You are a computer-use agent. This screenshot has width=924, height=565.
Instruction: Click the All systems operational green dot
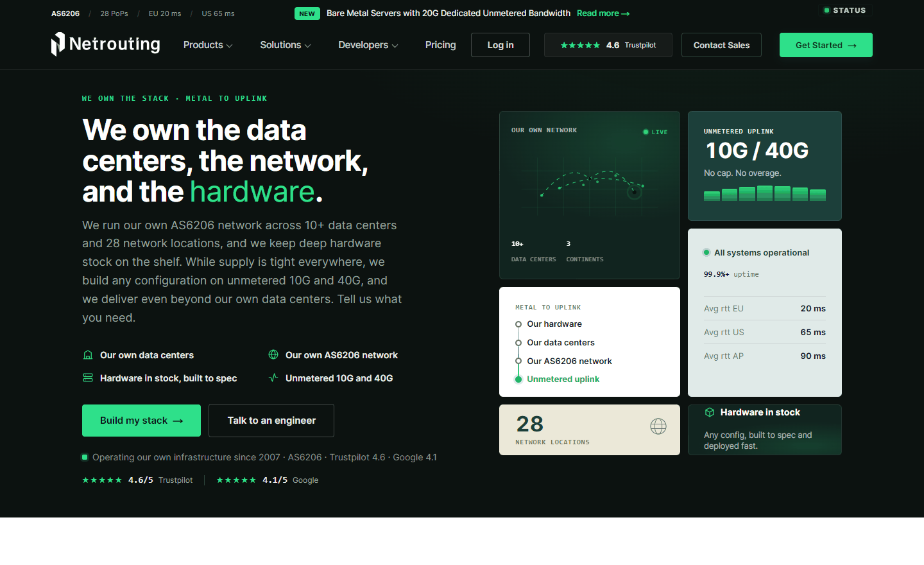(x=706, y=252)
